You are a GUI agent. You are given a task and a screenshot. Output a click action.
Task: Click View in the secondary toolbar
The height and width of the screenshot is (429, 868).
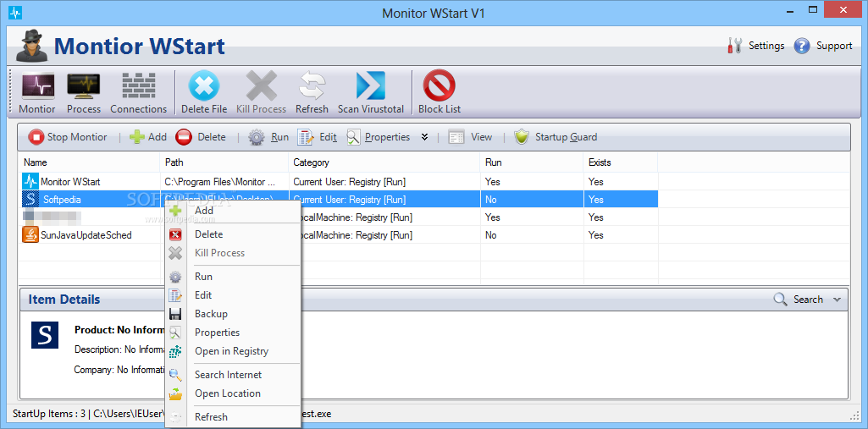(470, 137)
